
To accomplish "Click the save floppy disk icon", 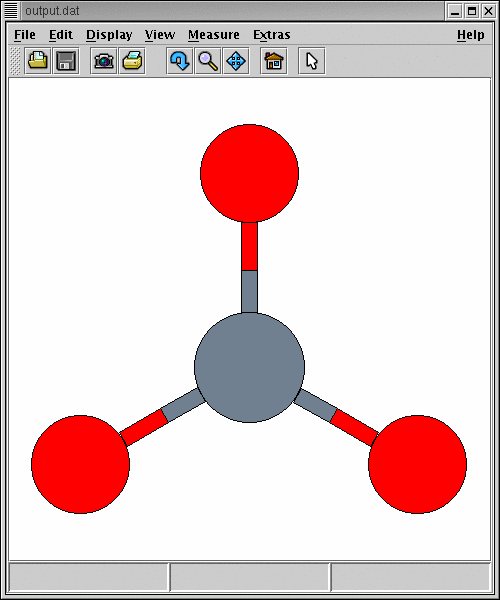I will (66, 61).
